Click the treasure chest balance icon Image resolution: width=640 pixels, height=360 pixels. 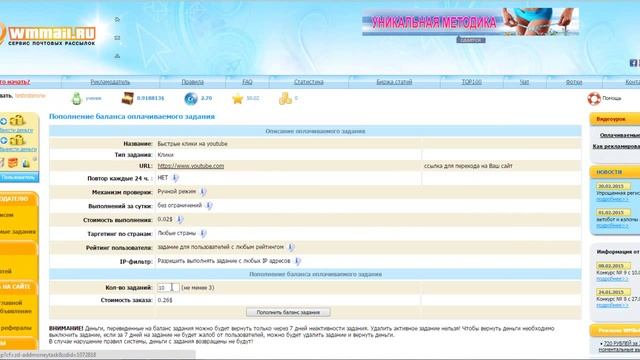(127, 98)
